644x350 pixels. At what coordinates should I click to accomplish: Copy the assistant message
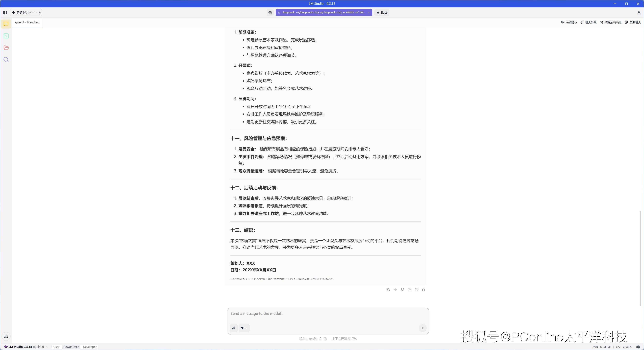(409, 290)
